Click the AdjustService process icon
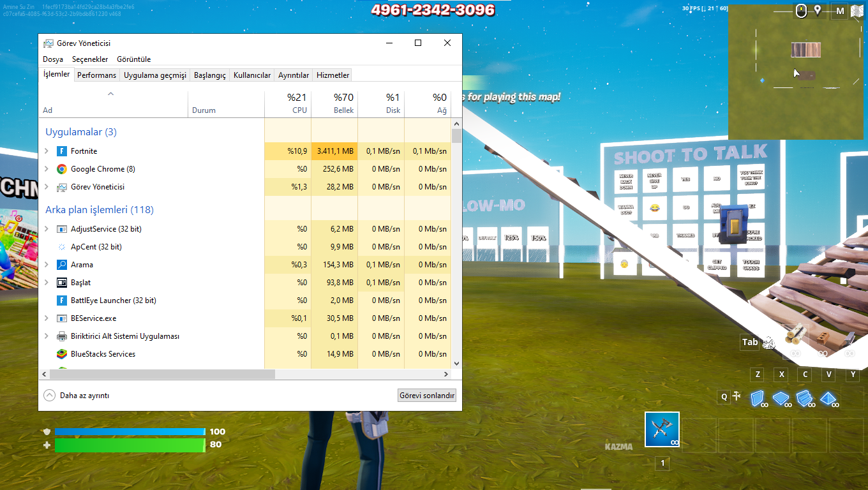 tap(62, 229)
